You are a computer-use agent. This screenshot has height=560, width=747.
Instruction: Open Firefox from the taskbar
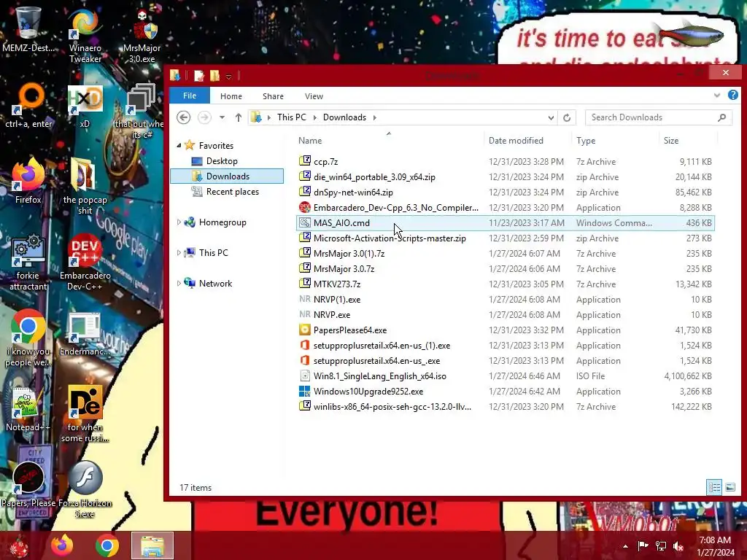(x=62, y=545)
